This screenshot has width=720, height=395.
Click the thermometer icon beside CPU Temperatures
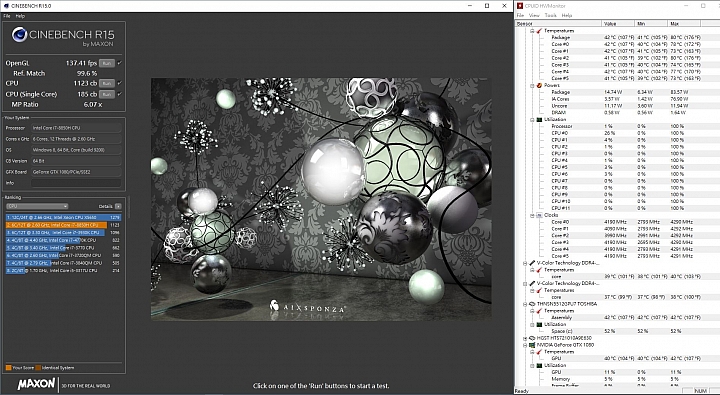point(539,31)
